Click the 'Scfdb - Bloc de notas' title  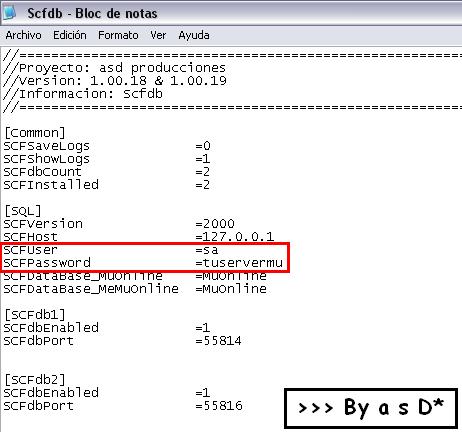pyautogui.click(x=92, y=13)
